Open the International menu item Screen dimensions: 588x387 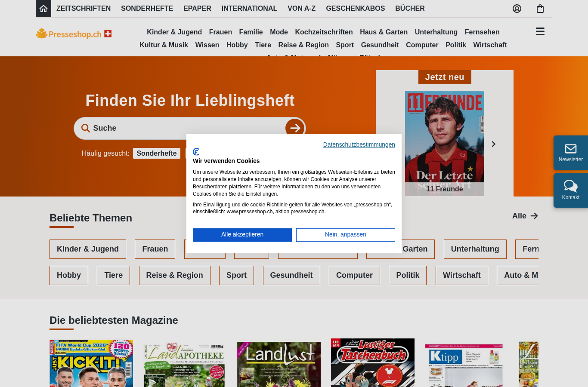[x=249, y=9]
